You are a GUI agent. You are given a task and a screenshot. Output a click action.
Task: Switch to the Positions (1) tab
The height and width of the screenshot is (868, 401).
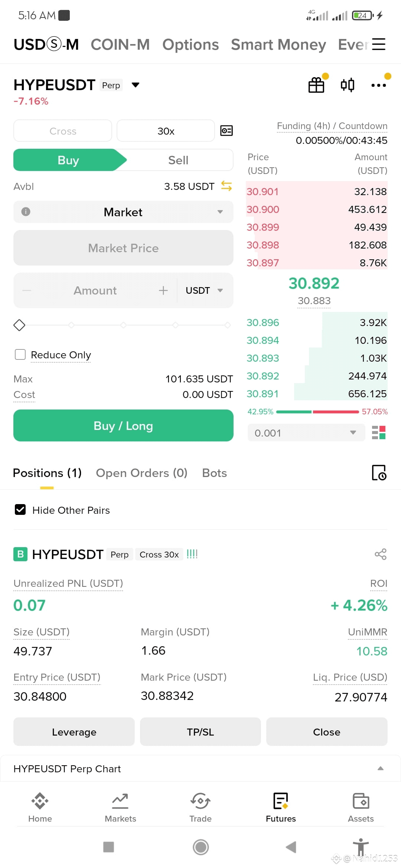(47, 473)
